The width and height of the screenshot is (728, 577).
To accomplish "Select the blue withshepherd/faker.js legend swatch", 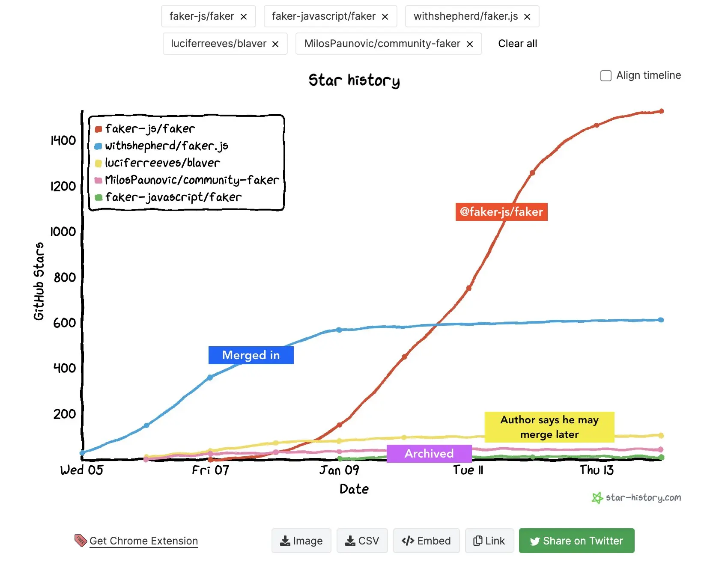I will click(x=98, y=146).
